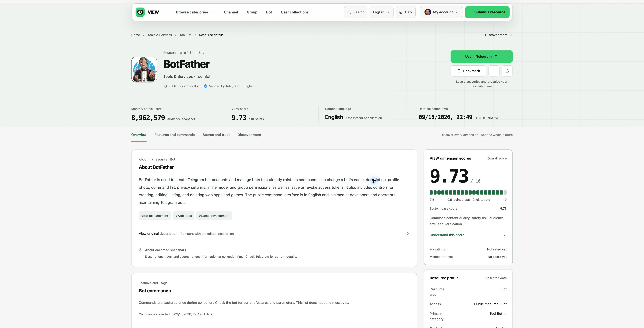Click the Not rated yet text
Viewport: 644px width, 328px height.
tap(497, 250)
